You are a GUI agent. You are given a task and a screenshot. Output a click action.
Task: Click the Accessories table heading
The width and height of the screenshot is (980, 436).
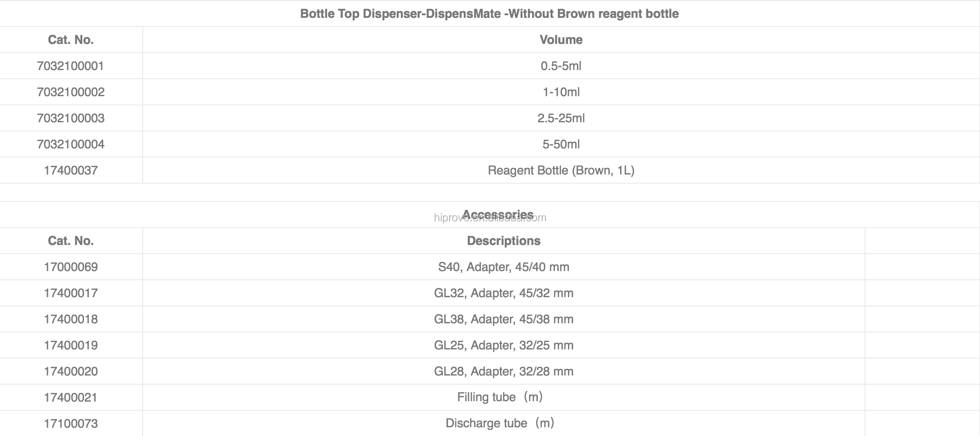(x=497, y=215)
